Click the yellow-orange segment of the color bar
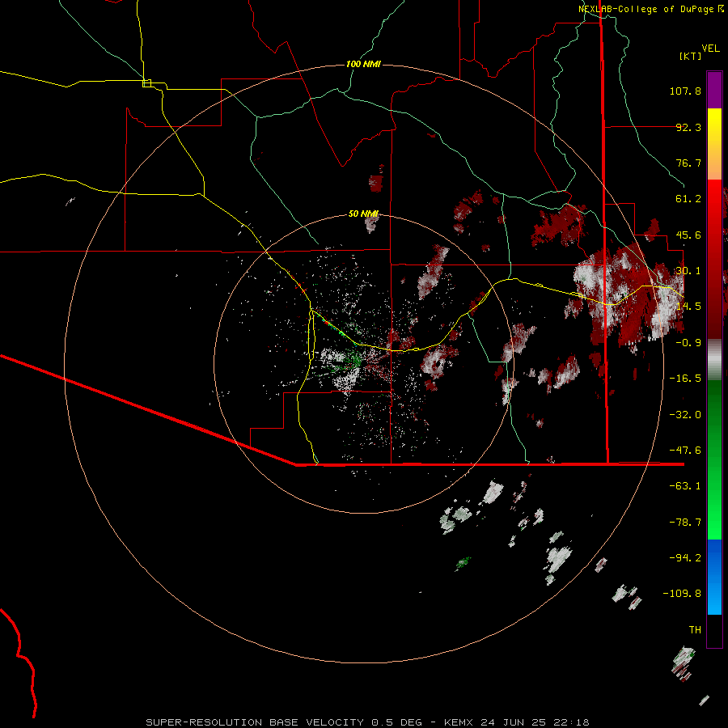The height and width of the screenshot is (728, 728). click(714, 144)
